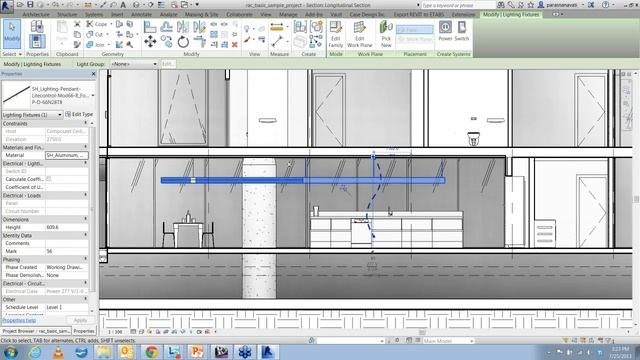Click Pick New host tool
This screenshot has width=640, height=360.
(386, 34)
